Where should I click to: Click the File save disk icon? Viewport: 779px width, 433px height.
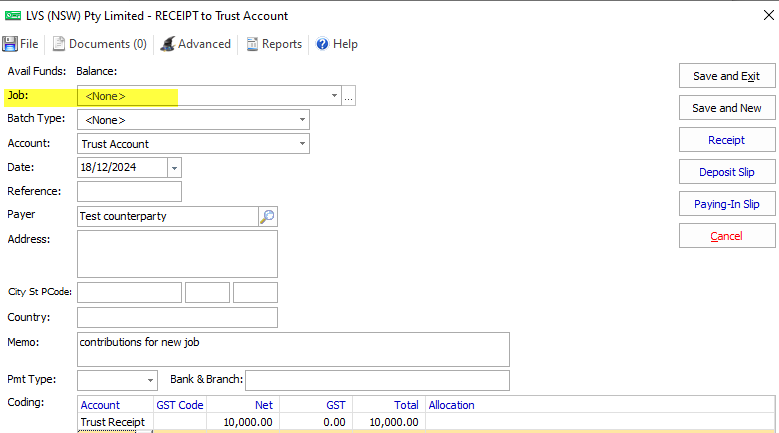point(10,44)
